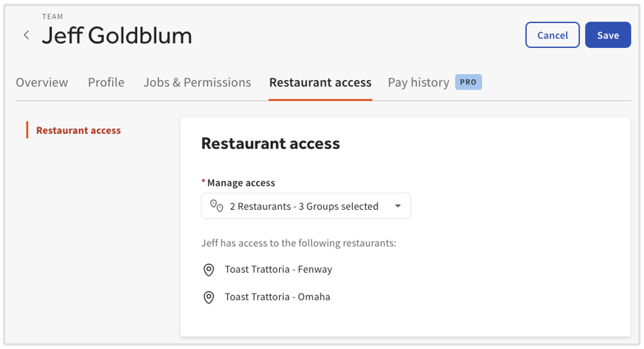644x349 pixels.
Task: Click the back arrow beside Jeff Goldblum
Action: tap(26, 35)
